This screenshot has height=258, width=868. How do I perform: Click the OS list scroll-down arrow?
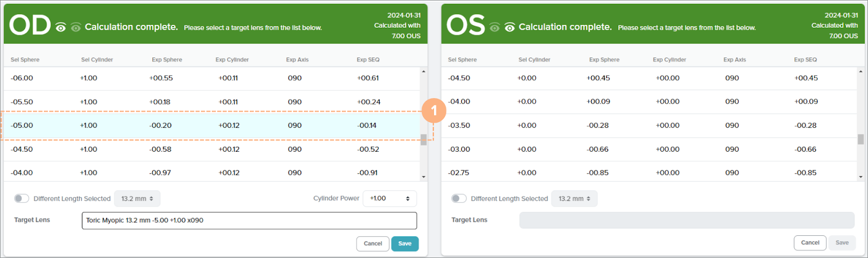[x=860, y=177]
